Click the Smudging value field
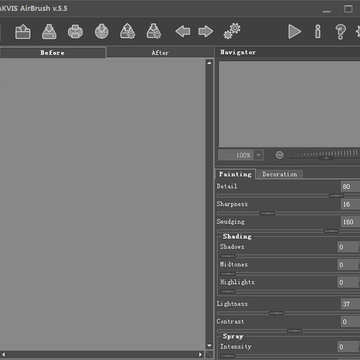 click(350, 222)
